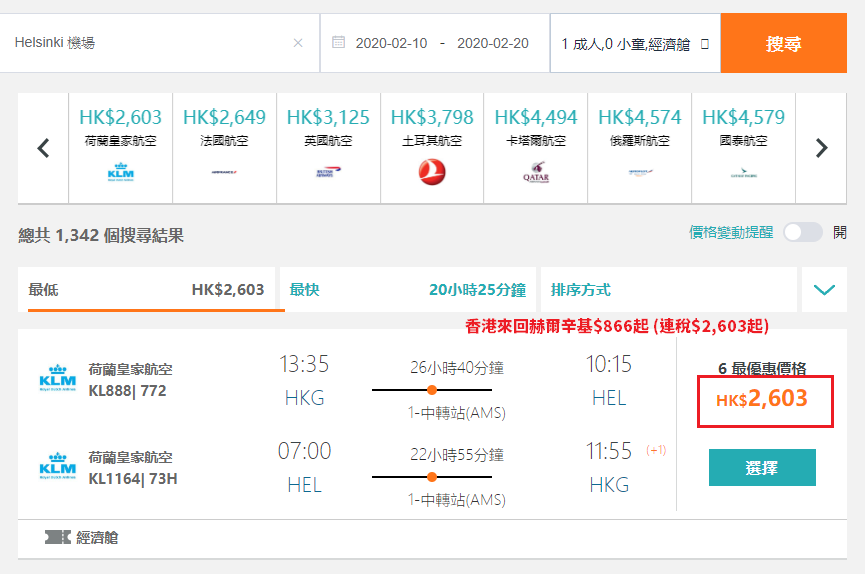Click the outbound stopover dot marker
865x574 pixels.
[432, 390]
